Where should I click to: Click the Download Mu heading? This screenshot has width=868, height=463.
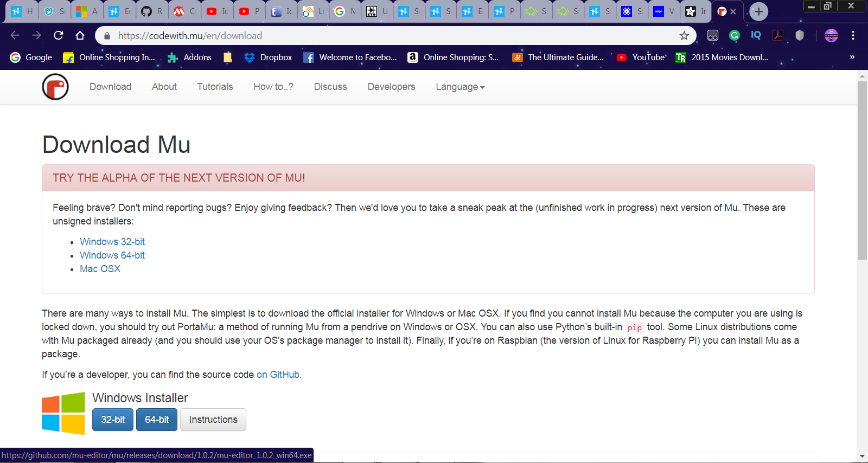(116, 145)
